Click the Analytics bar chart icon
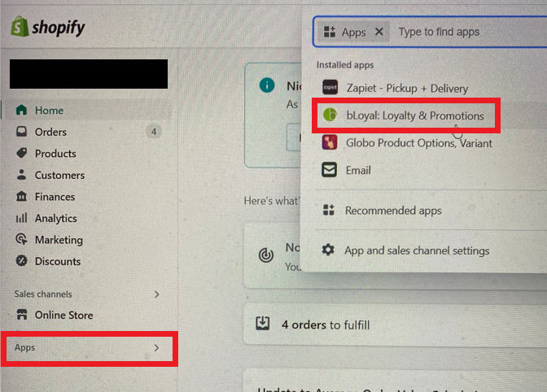The image size is (547, 392). point(21,218)
